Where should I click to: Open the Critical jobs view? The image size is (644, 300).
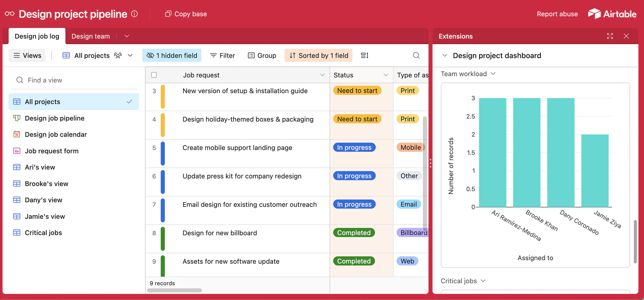coord(74,233)
